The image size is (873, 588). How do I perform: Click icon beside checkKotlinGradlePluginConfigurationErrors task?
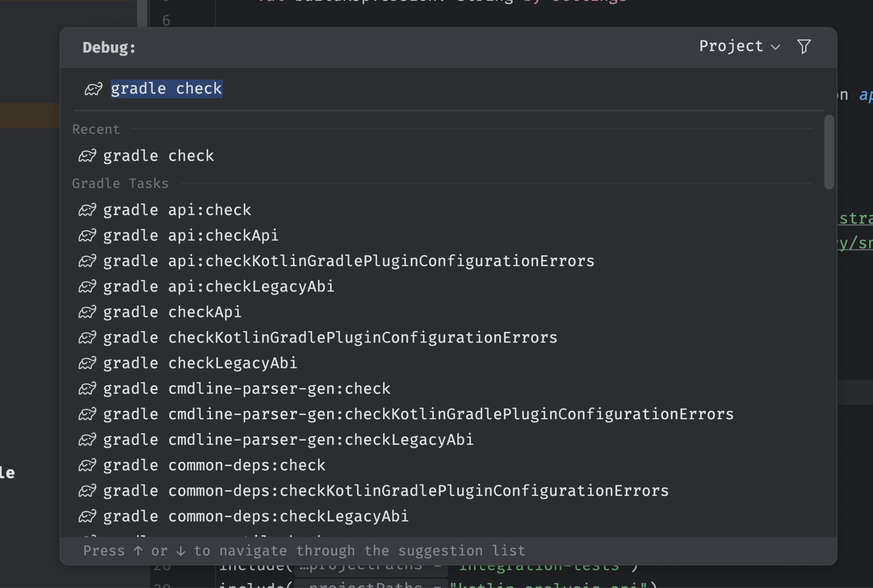pos(87,338)
